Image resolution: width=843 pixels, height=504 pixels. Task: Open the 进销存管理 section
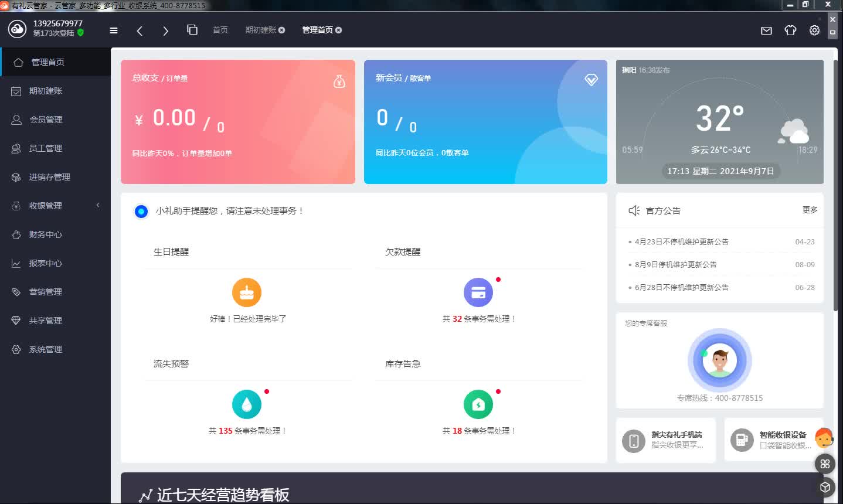(x=52, y=176)
